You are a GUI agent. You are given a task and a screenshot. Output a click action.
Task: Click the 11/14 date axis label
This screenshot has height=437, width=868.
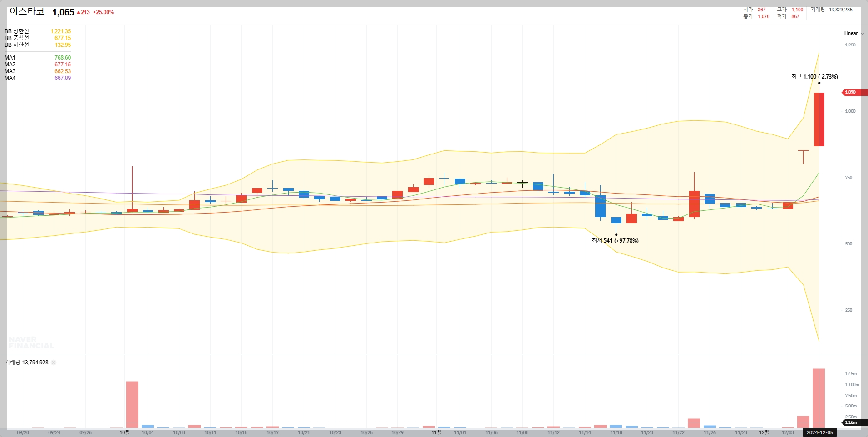pyautogui.click(x=585, y=433)
